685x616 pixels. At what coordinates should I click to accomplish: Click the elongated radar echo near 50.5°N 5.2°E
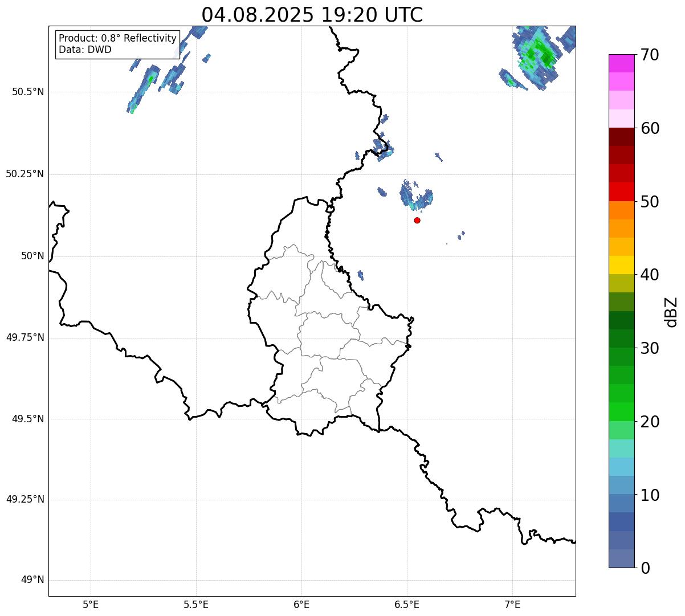[x=142, y=89]
